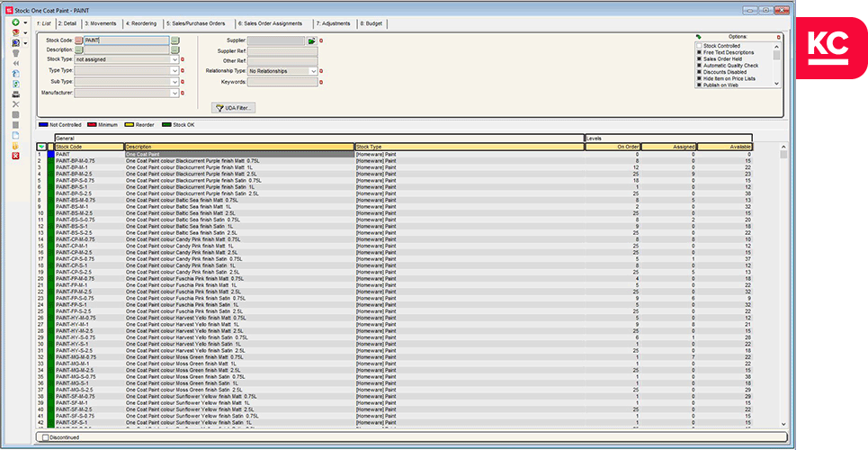Toggle the Automatic Quality Check option
The image size is (868, 450).
tap(699, 66)
